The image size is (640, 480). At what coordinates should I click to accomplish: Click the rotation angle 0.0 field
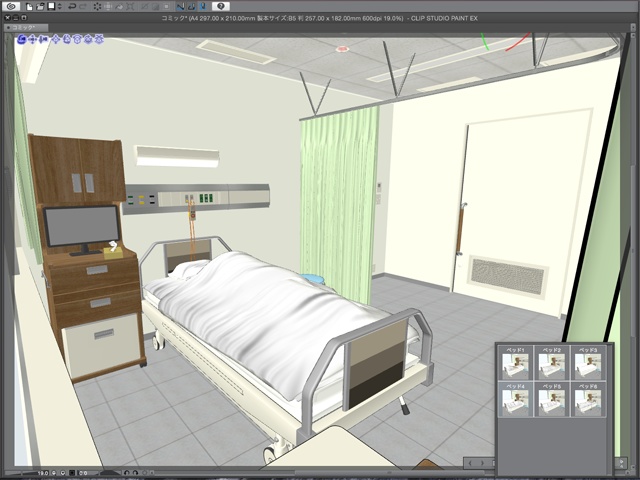click(x=83, y=473)
